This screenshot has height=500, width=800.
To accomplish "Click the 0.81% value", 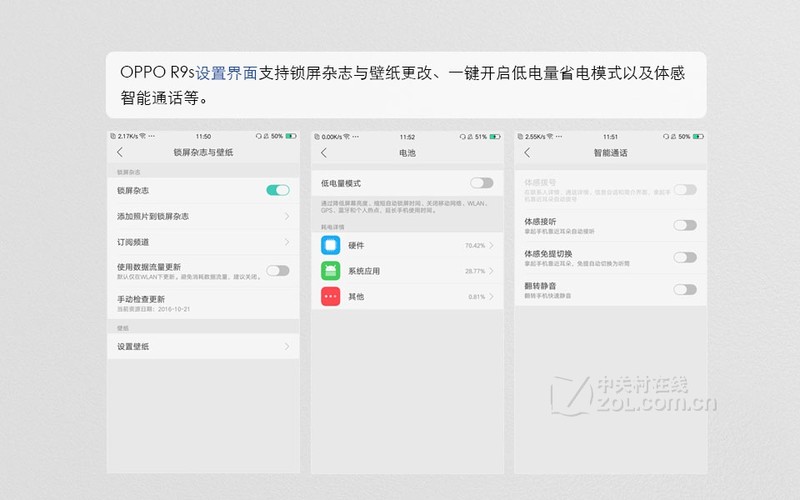I will point(477,296).
